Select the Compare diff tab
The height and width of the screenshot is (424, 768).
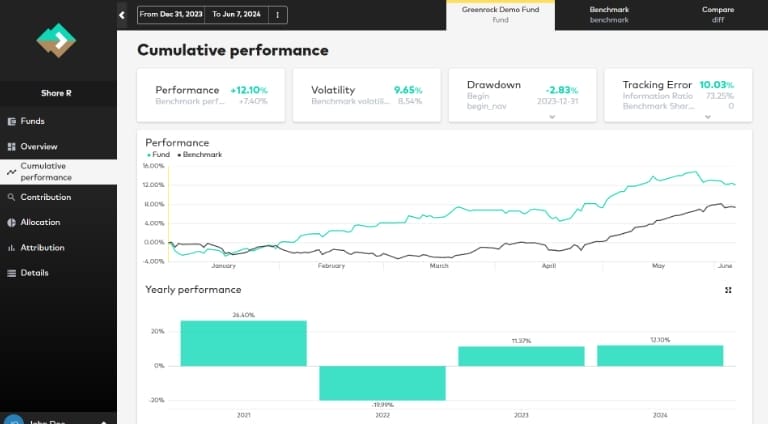(x=717, y=14)
